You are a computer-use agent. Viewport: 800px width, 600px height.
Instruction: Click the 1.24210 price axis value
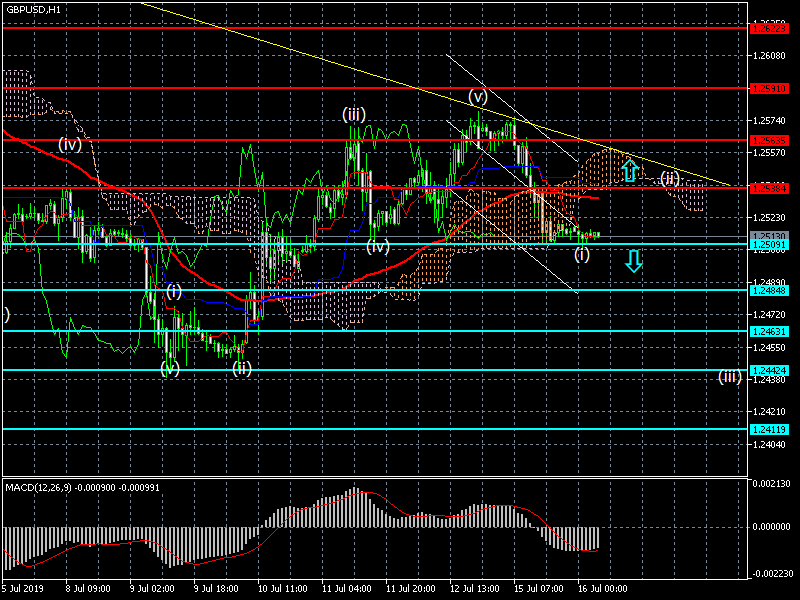769,412
